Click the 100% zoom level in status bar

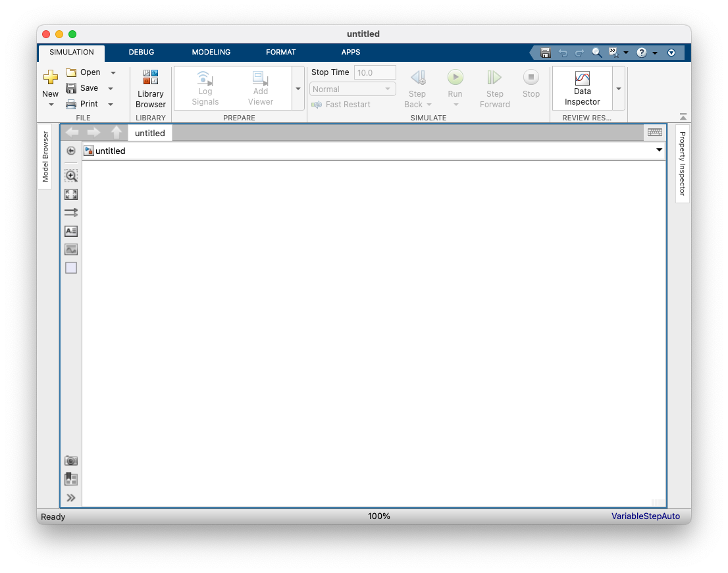click(379, 516)
